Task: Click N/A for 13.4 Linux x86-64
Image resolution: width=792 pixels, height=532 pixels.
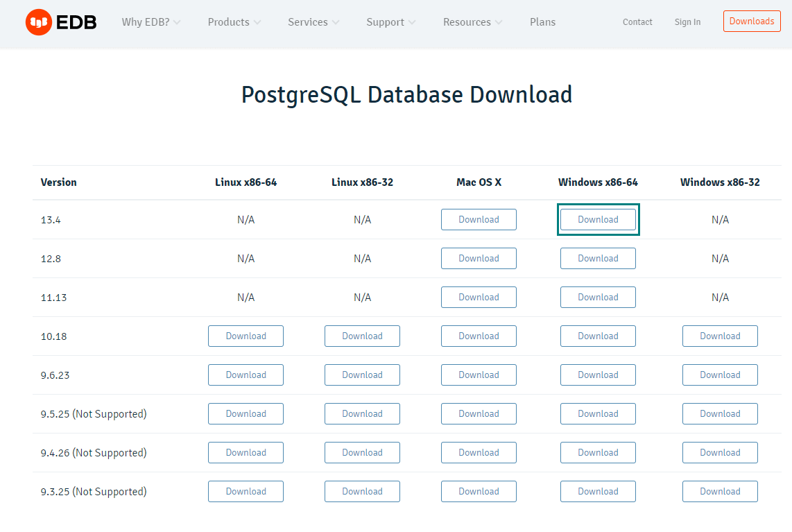Action: pos(246,220)
